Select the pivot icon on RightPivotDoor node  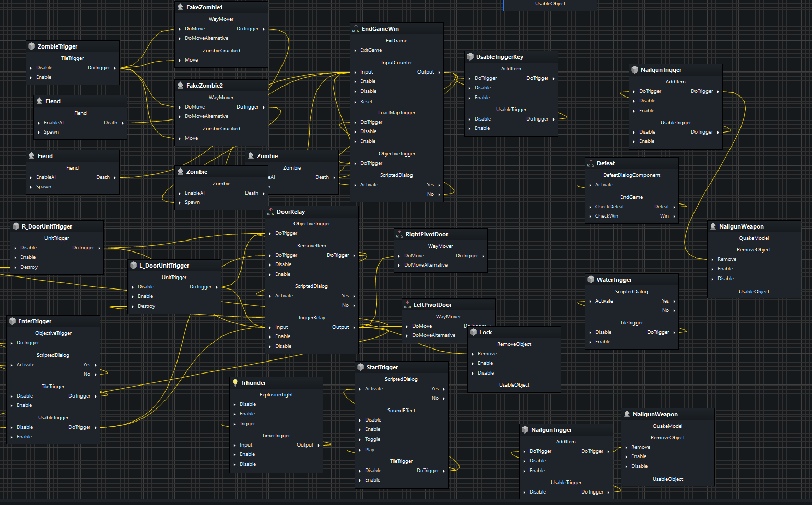[x=399, y=234]
